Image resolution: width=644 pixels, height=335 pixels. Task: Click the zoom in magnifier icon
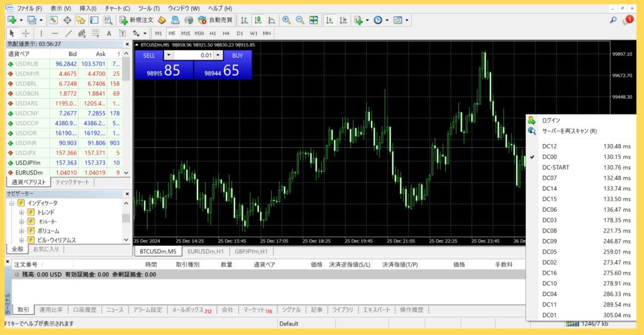click(x=287, y=20)
